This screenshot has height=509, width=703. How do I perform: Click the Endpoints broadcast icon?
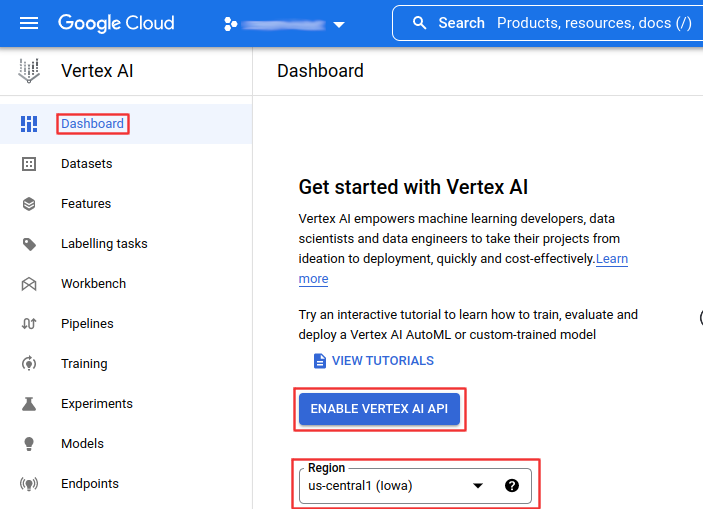click(x=29, y=484)
